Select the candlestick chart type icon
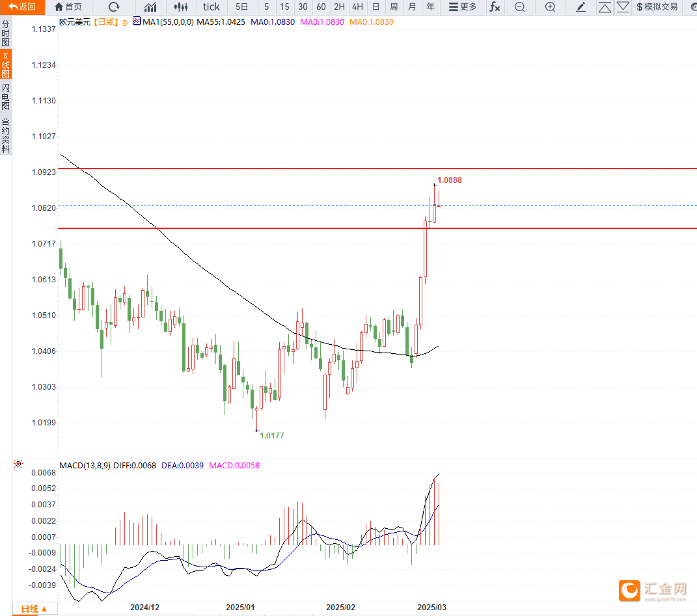 pos(181,7)
